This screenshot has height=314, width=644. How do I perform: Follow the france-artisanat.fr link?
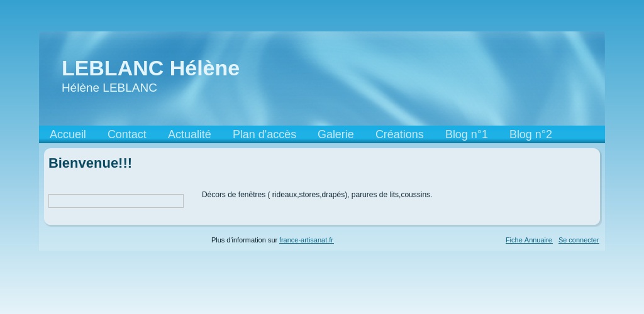(306, 241)
